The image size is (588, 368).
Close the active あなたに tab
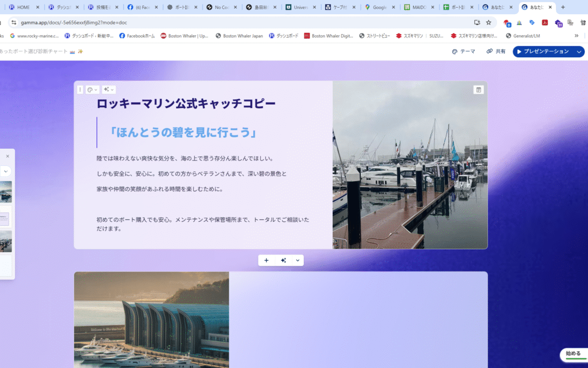click(x=550, y=7)
